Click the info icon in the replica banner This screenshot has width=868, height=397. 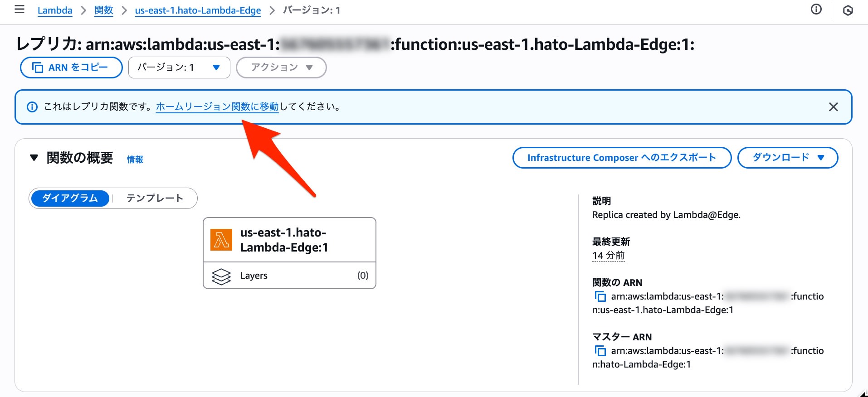[x=32, y=107]
